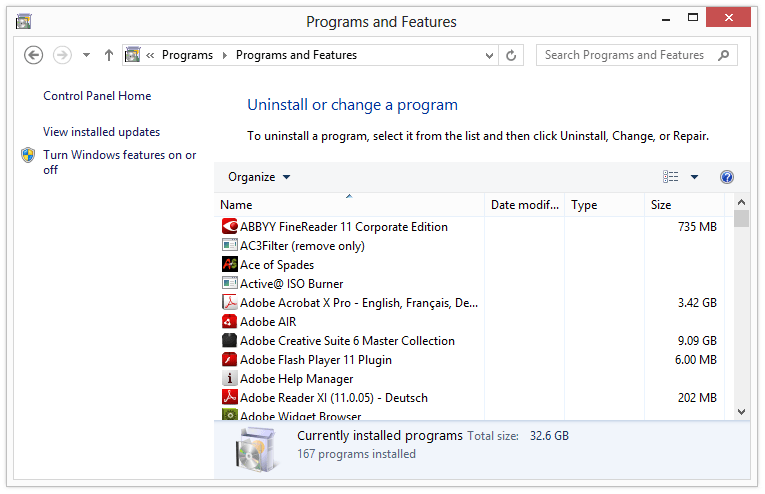Screen dimensions: 765x494
Task: Click the Forward navigation arrow
Action: tap(62, 55)
